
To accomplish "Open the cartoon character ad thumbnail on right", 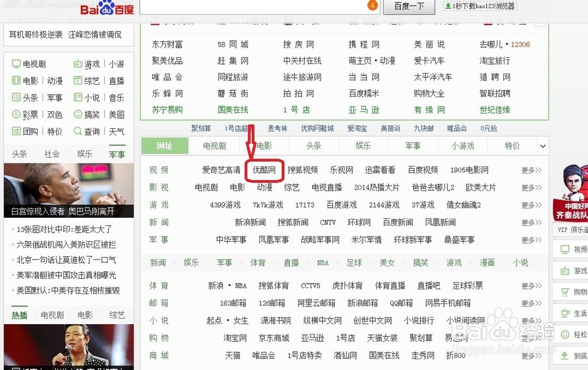I will click(x=570, y=192).
